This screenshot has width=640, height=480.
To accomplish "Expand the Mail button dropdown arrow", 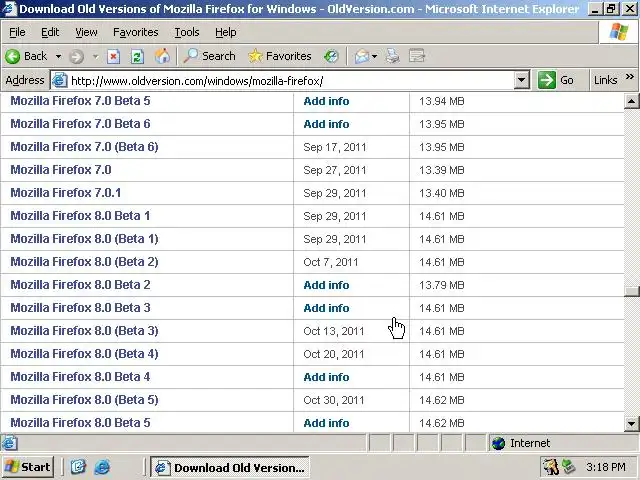I will 374,56.
